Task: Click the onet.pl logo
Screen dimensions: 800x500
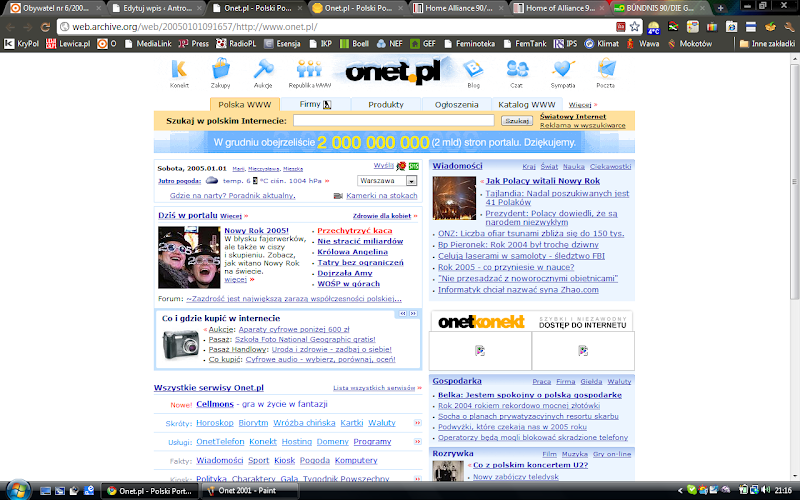Action: click(393, 72)
